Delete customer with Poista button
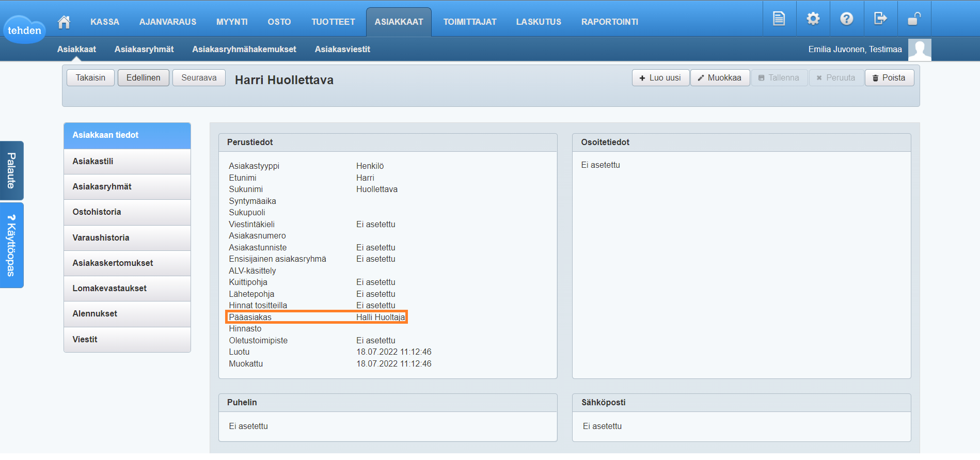This screenshot has width=980, height=460. coord(889,77)
